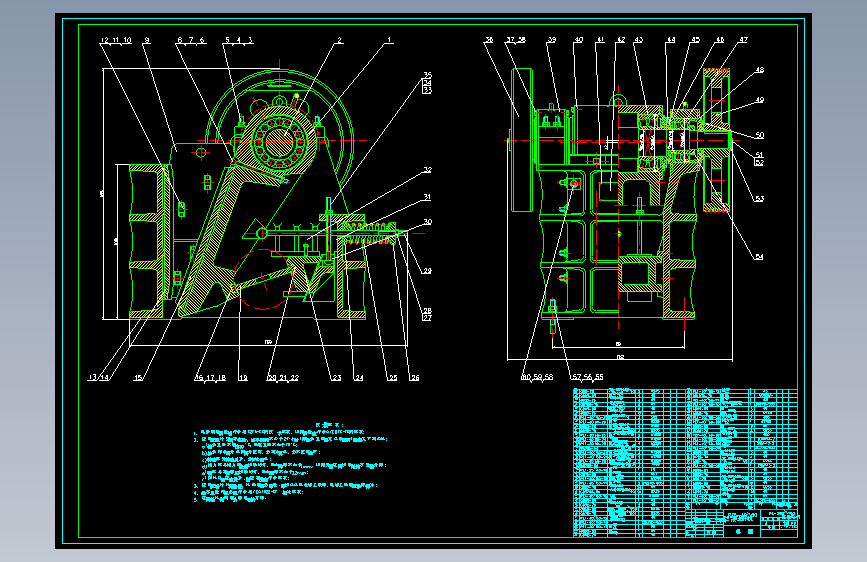
Task: Select part callout number 41
Action: [600, 40]
